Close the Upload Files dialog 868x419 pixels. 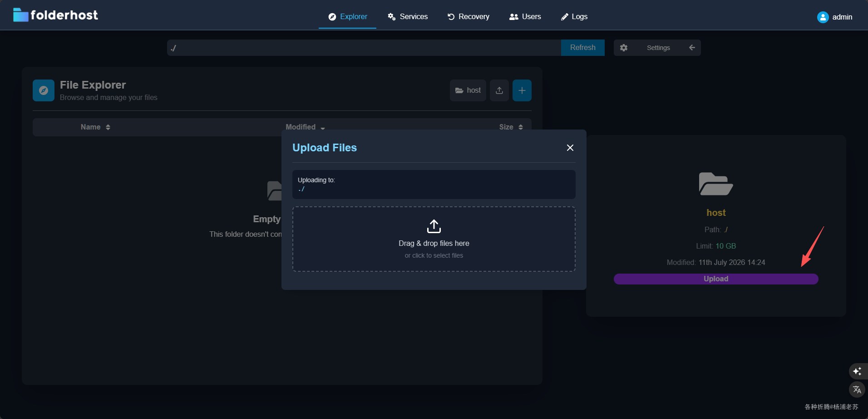coord(570,148)
